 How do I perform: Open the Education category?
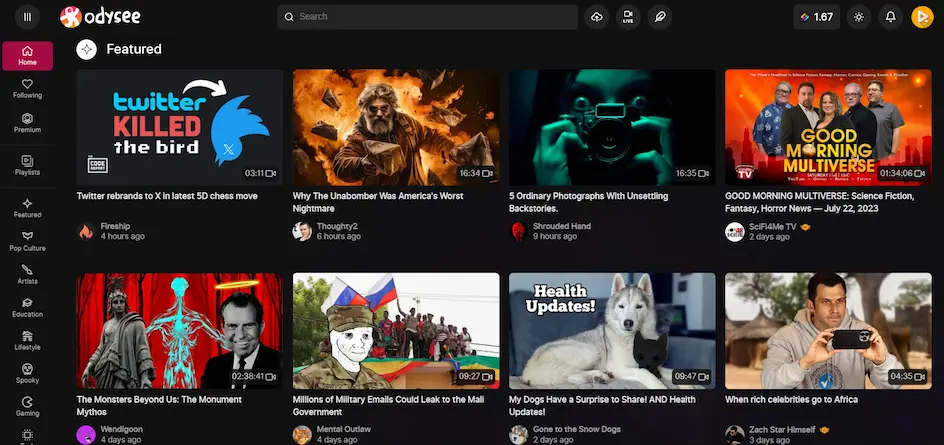[x=27, y=307]
